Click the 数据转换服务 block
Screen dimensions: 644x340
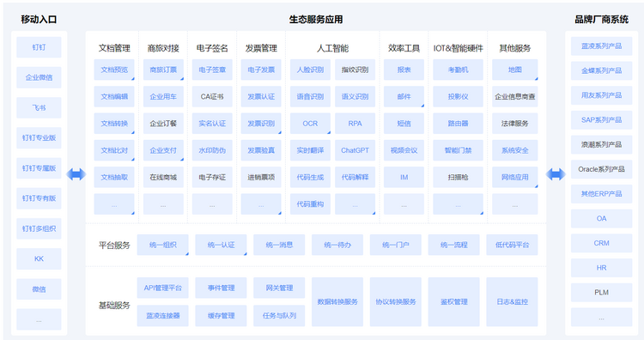click(337, 302)
